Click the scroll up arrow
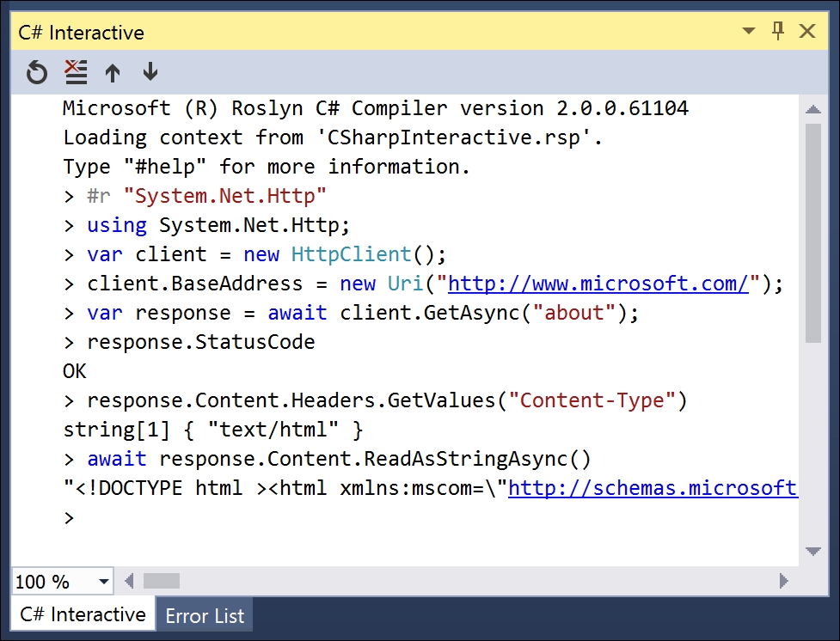 pyautogui.click(x=813, y=110)
